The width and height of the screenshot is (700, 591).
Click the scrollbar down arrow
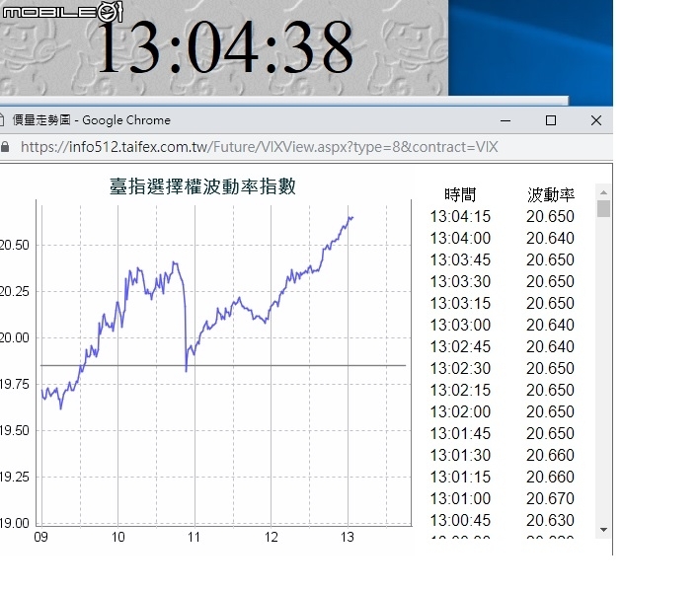point(603,530)
